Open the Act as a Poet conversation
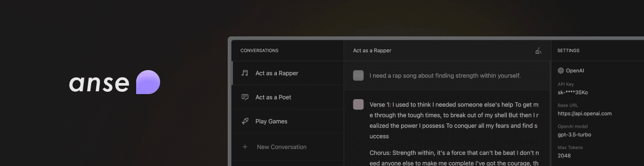The width and height of the screenshot is (644, 166). tap(288, 97)
